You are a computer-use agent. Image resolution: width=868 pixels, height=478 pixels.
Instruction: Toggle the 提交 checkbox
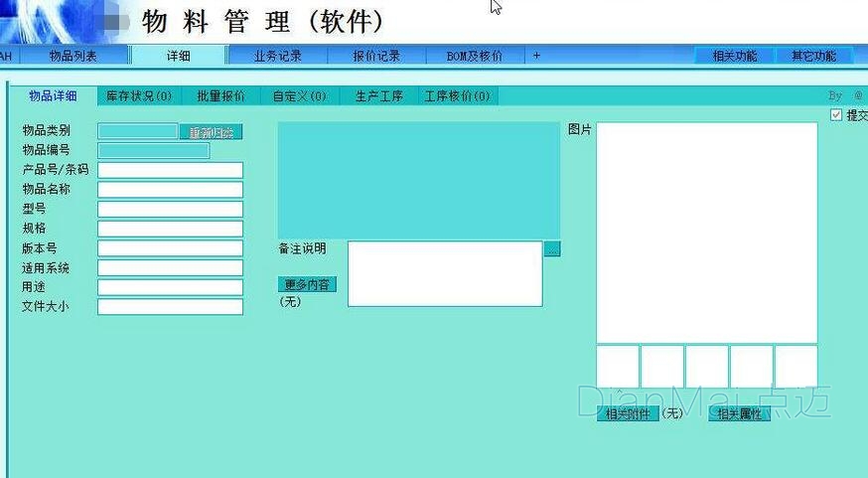click(836, 114)
